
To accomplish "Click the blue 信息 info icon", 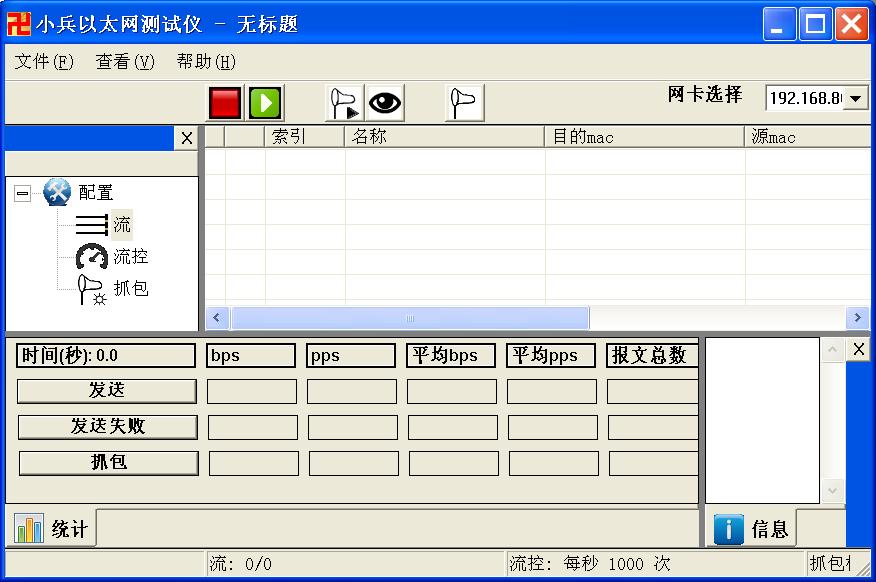I will pyautogui.click(x=729, y=529).
